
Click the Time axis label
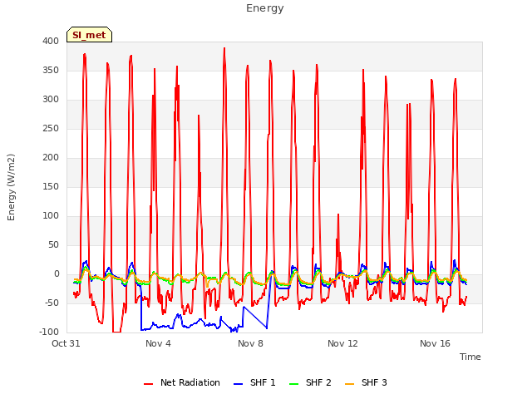coord(470,357)
